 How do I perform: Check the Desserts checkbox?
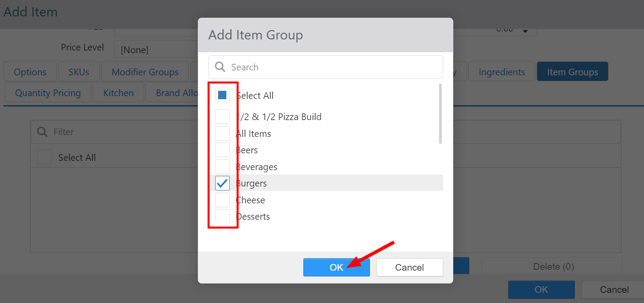[x=222, y=216]
